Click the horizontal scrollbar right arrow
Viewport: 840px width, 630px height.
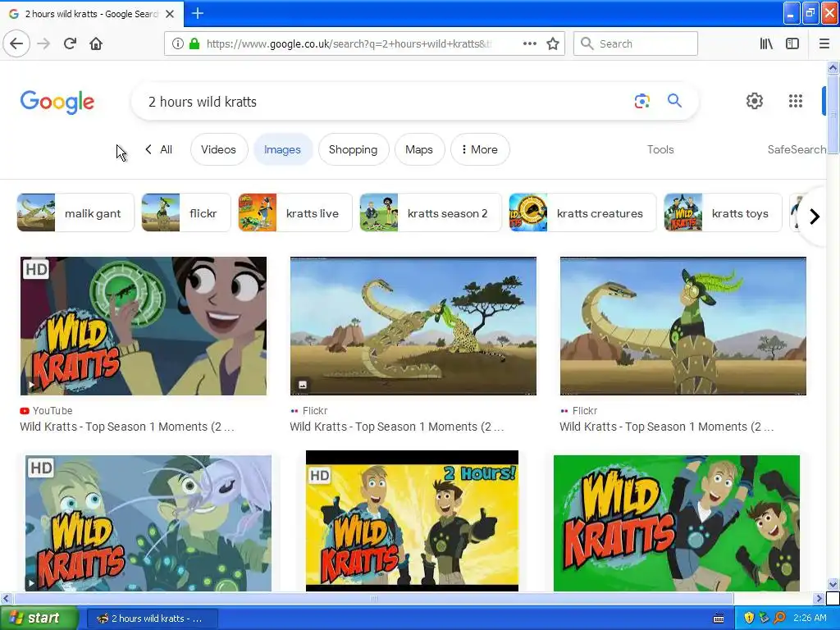coord(819,598)
